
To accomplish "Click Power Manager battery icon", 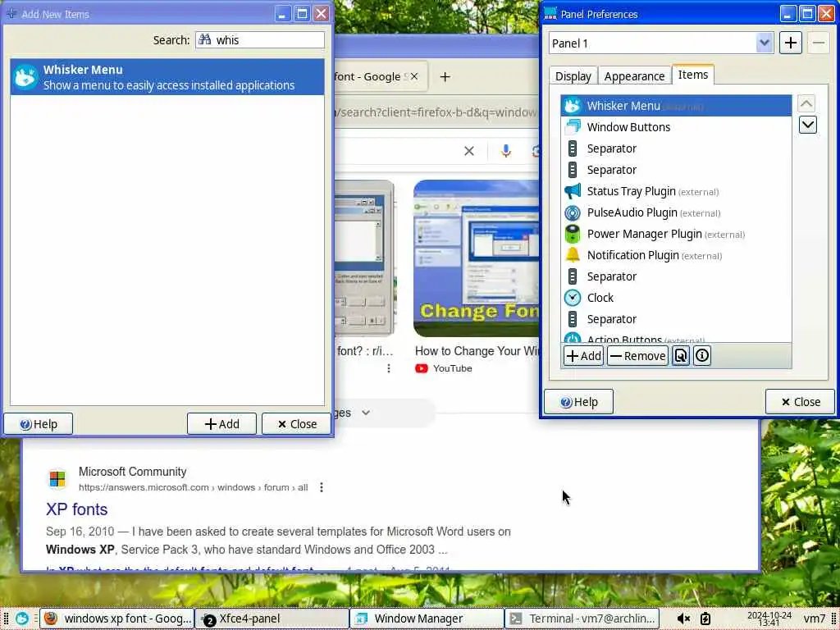I will (572, 234).
